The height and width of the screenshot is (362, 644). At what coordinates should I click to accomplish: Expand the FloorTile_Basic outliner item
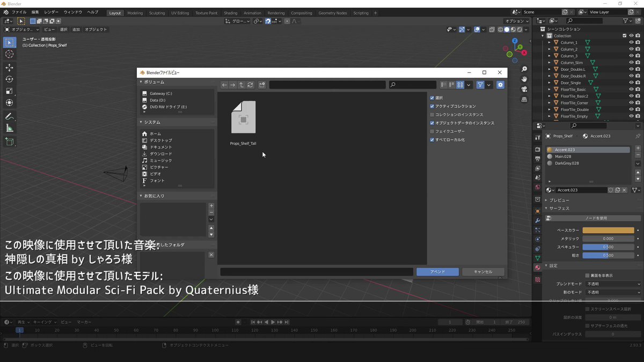click(549, 90)
